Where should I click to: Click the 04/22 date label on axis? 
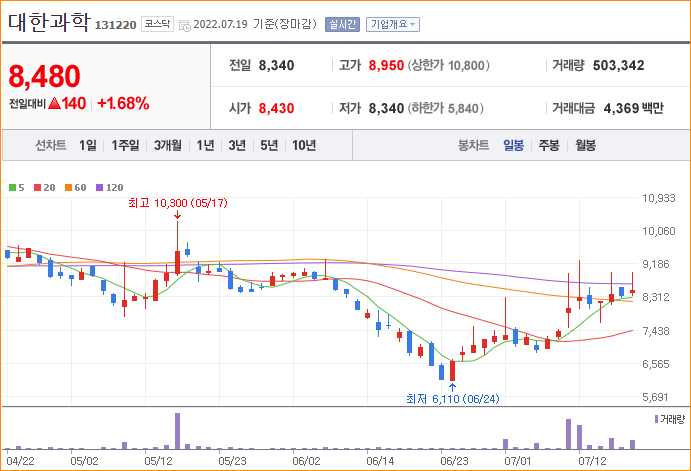tap(20, 461)
